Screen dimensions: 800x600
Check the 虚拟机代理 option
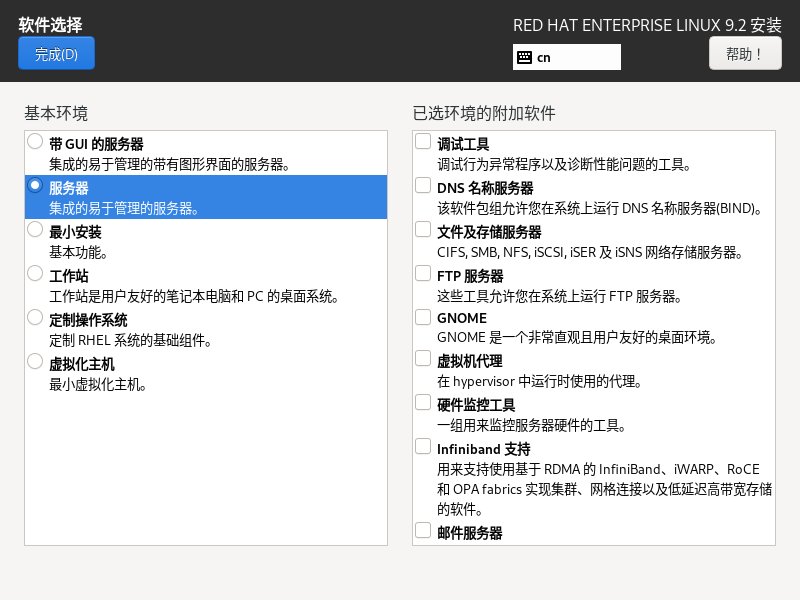(x=424, y=359)
